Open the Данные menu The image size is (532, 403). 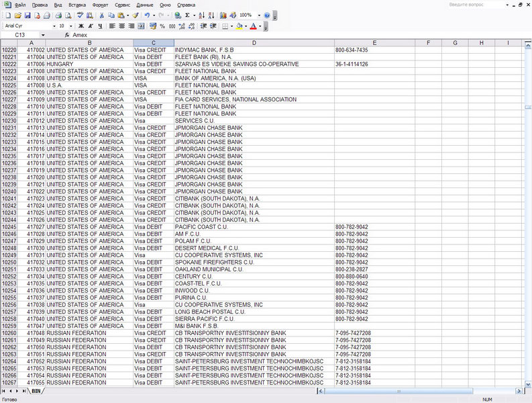click(x=144, y=5)
